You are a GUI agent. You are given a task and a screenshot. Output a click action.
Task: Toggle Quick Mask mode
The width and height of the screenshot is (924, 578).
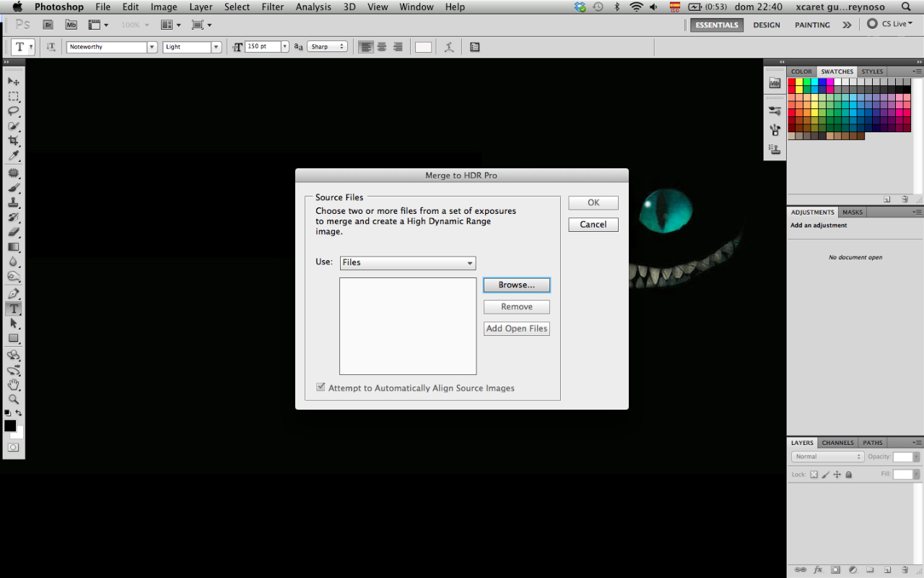[x=13, y=447]
